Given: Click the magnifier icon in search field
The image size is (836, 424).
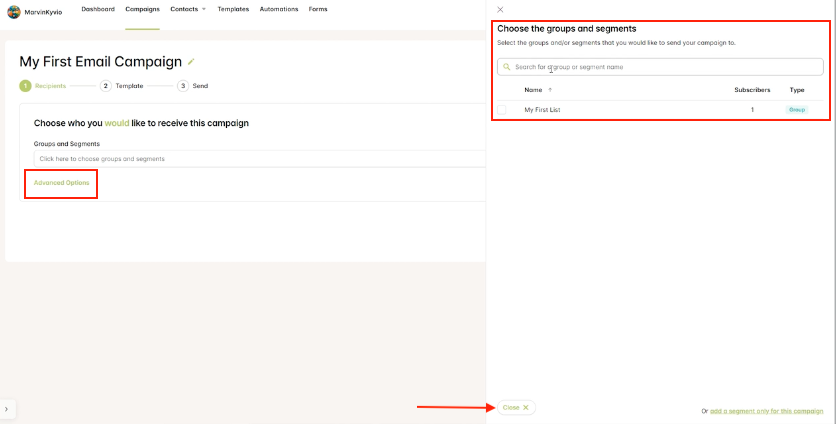Looking at the screenshot, I should point(507,67).
